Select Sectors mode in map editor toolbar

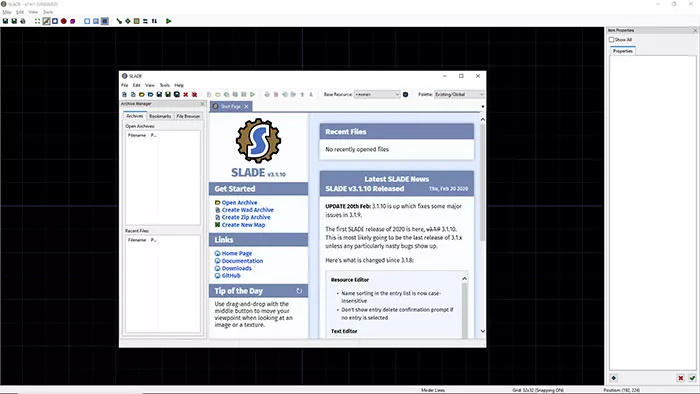55,21
